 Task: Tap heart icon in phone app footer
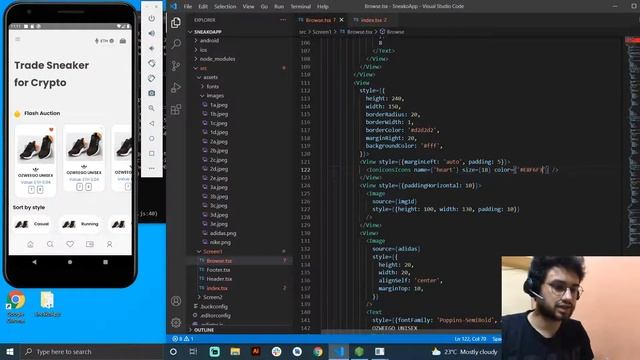pos(70,244)
